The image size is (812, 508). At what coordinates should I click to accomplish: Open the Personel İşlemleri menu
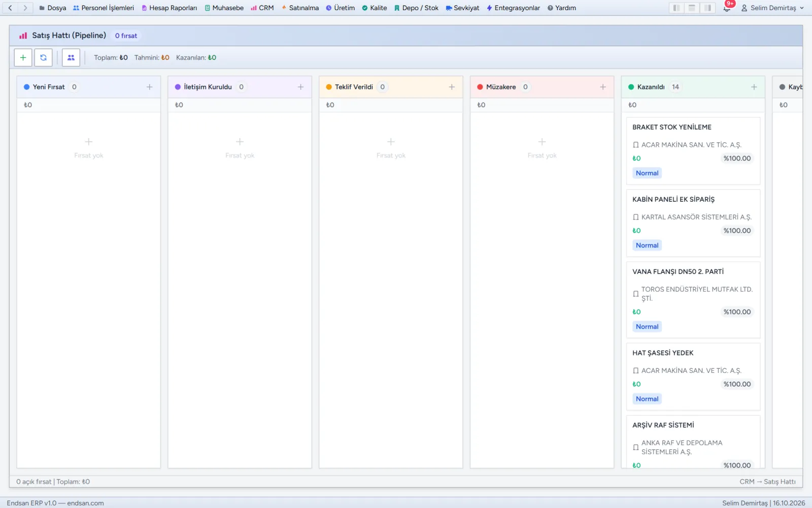coord(104,8)
